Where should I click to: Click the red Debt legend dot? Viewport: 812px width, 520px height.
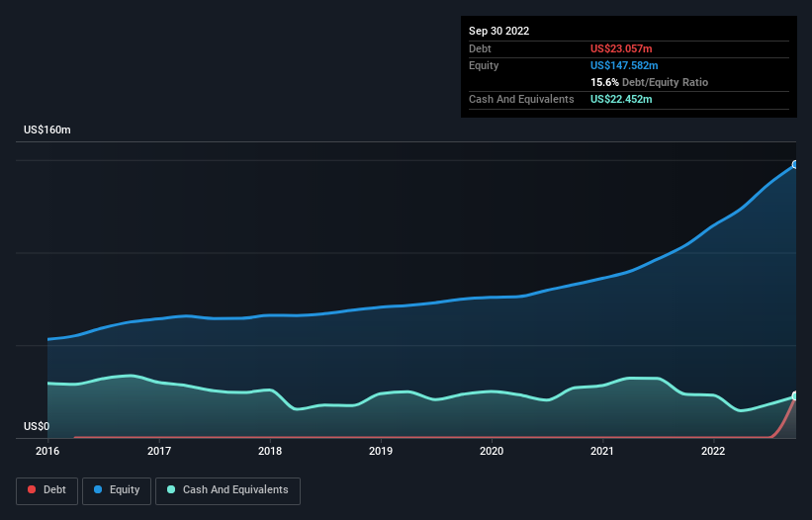(32, 489)
